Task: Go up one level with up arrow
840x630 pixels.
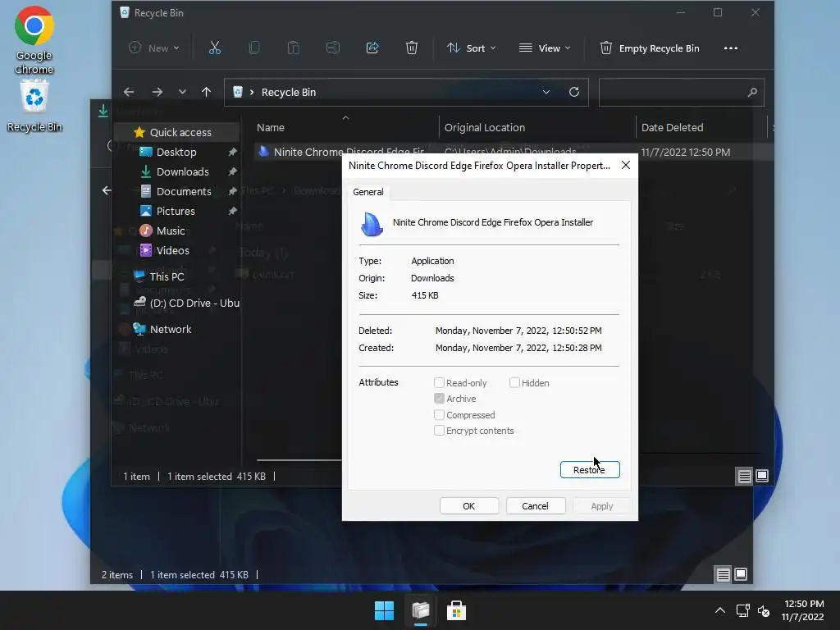Action: click(206, 92)
